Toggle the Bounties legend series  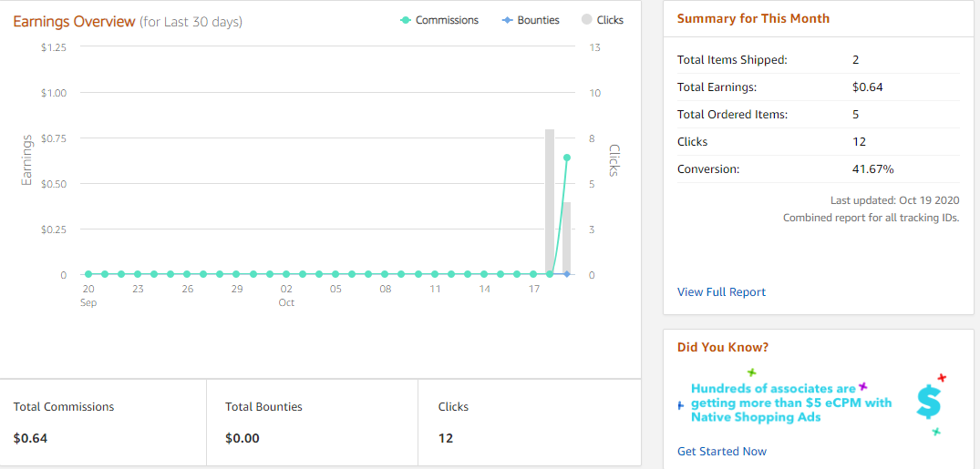(531, 20)
